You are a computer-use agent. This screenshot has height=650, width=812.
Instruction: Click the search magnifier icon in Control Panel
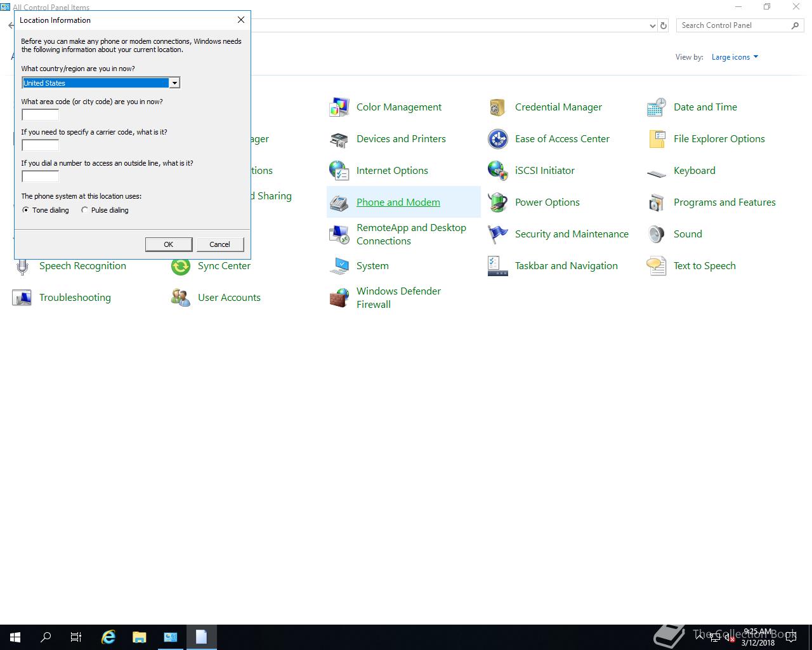(x=795, y=25)
